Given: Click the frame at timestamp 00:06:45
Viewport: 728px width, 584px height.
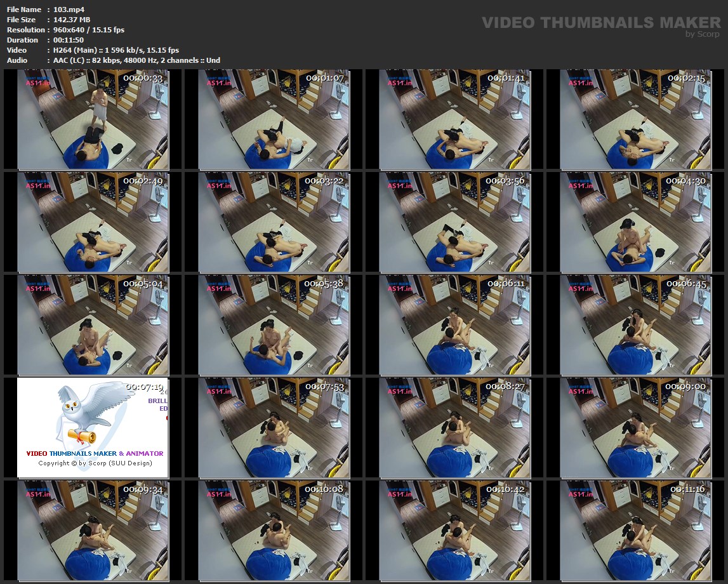Looking at the screenshot, I should pyautogui.click(x=635, y=324).
